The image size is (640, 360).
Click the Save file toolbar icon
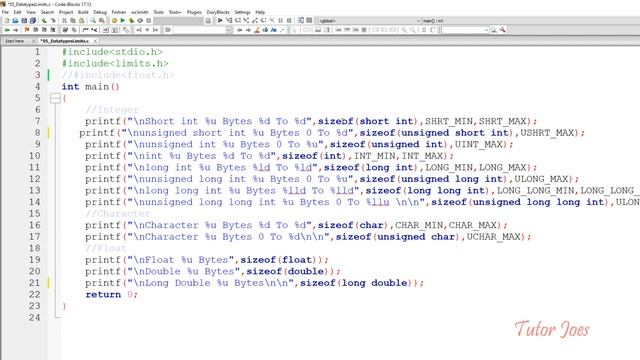pos(24,20)
